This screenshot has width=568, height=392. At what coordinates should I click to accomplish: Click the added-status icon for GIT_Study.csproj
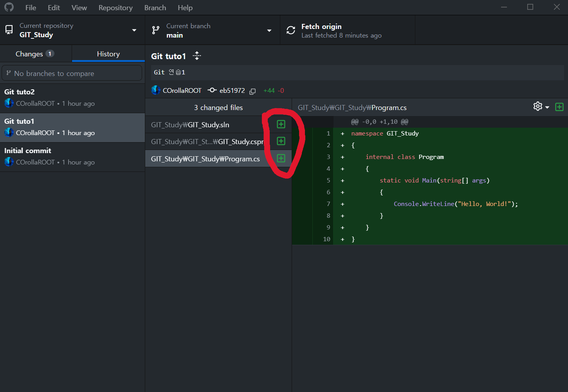coord(281,141)
